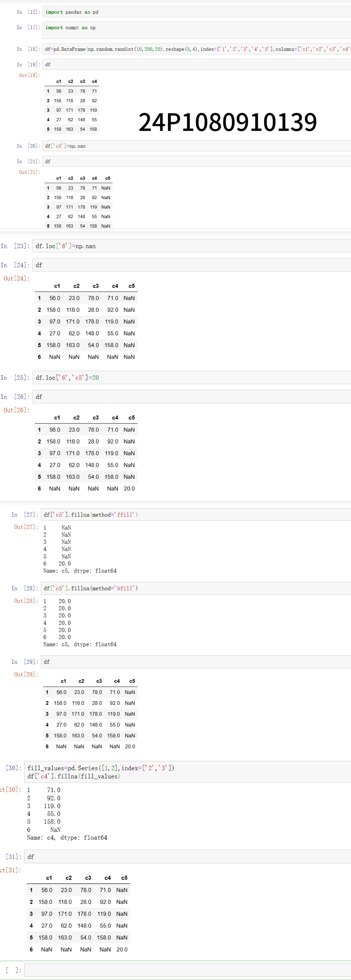Select the fill_values=pd.Series code cell
This screenshot has height=980, width=351.
click(188, 772)
